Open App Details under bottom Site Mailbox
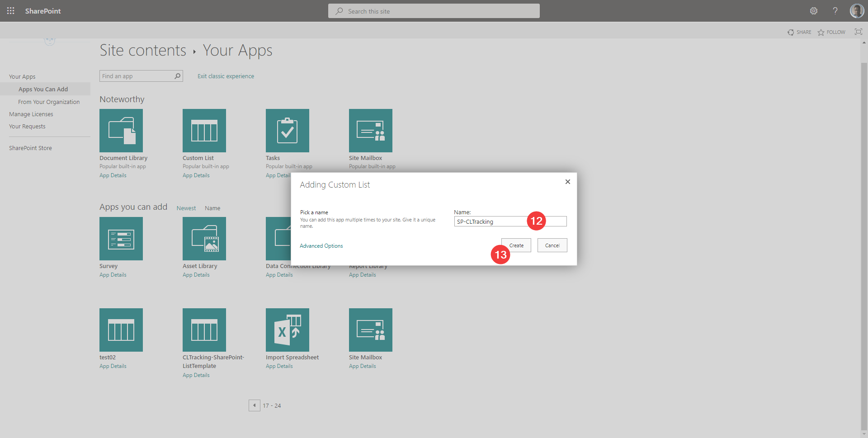Screen dimensions: 868x438 363,366
